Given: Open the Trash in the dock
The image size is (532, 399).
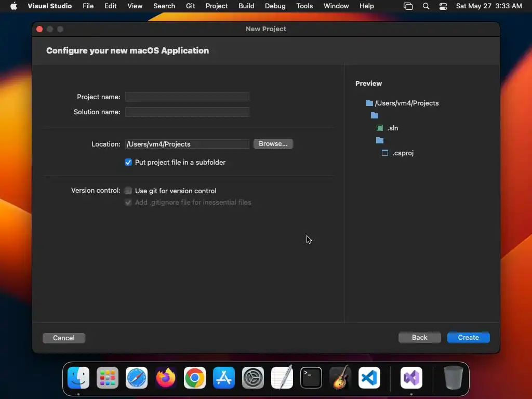Looking at the screenshot, I should [453, 378].
